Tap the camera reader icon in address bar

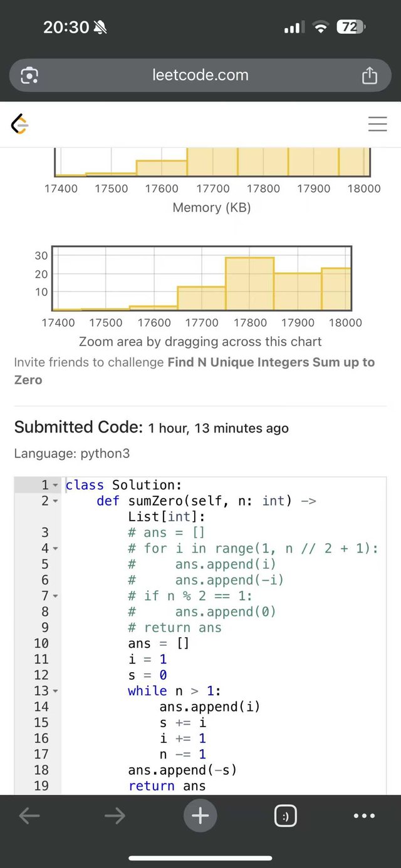pyautogui.click(x=29, y=76)
